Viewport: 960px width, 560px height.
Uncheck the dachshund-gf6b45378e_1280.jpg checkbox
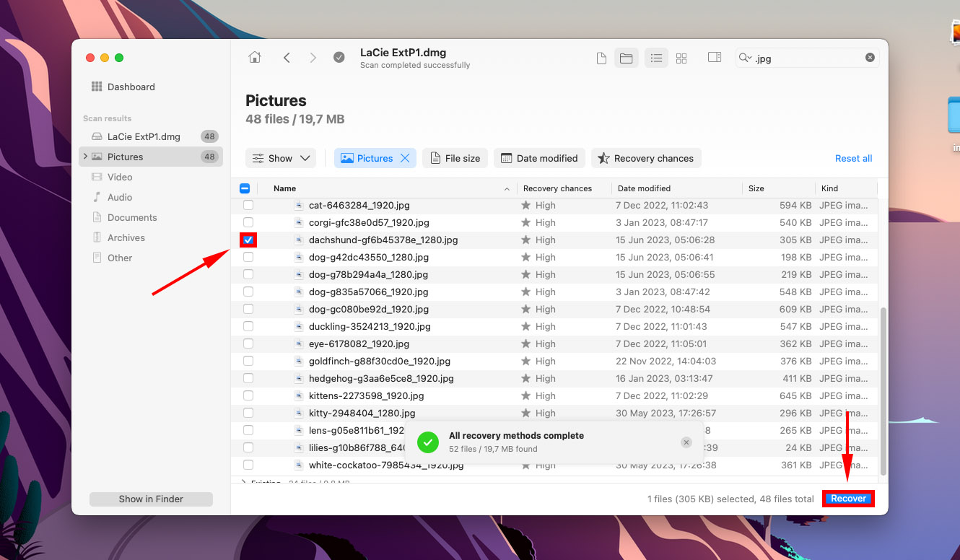pyautogui.click(x=248, y=240)
